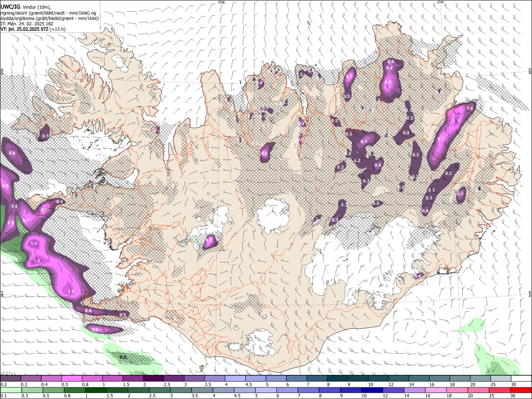Click the '0.1' label in the legend
Screen dimensions: 532x399
pos(4,396)
